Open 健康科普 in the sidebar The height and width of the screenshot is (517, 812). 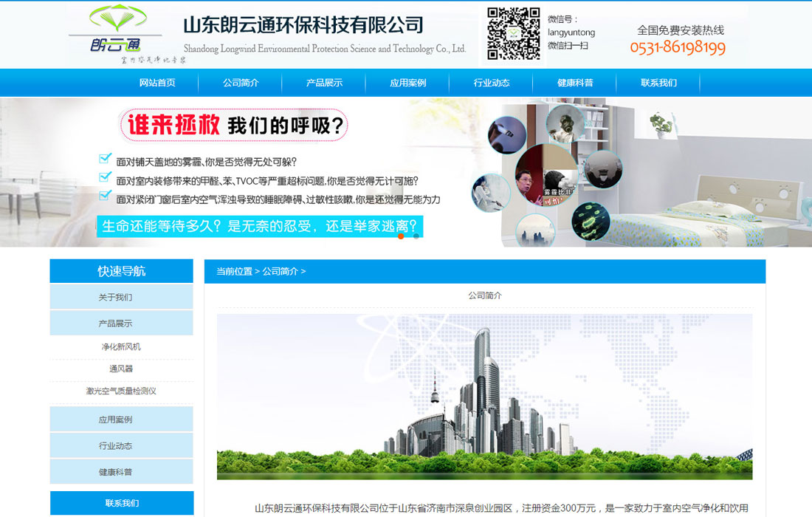click(x=122, y=472)
